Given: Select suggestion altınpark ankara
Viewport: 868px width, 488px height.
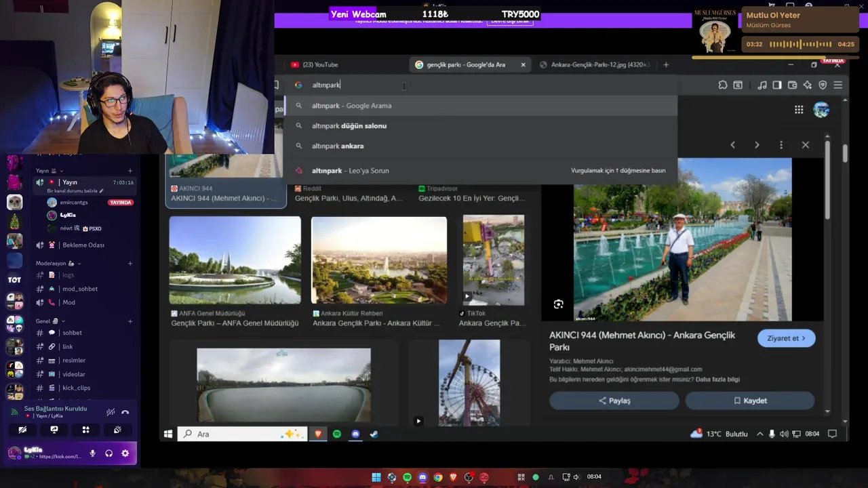Looking at the screenshot, I should [481, 146].
